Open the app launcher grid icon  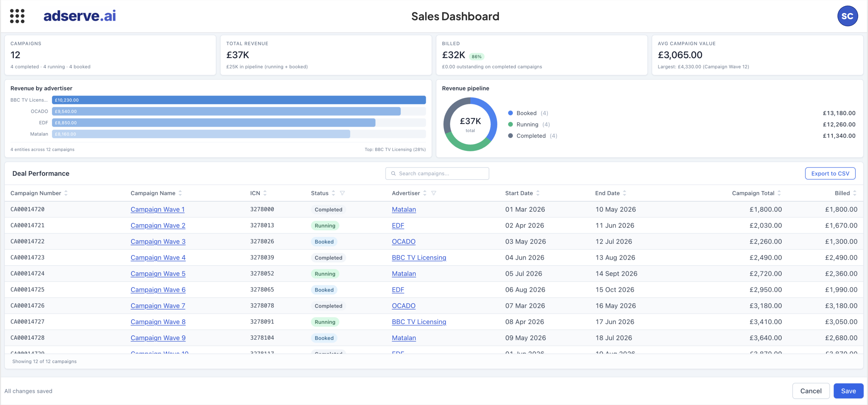17,16
